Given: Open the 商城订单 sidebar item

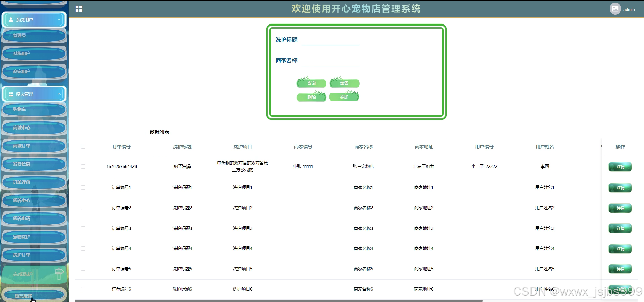Looking at the screenshot, I should tap(34, 146).
